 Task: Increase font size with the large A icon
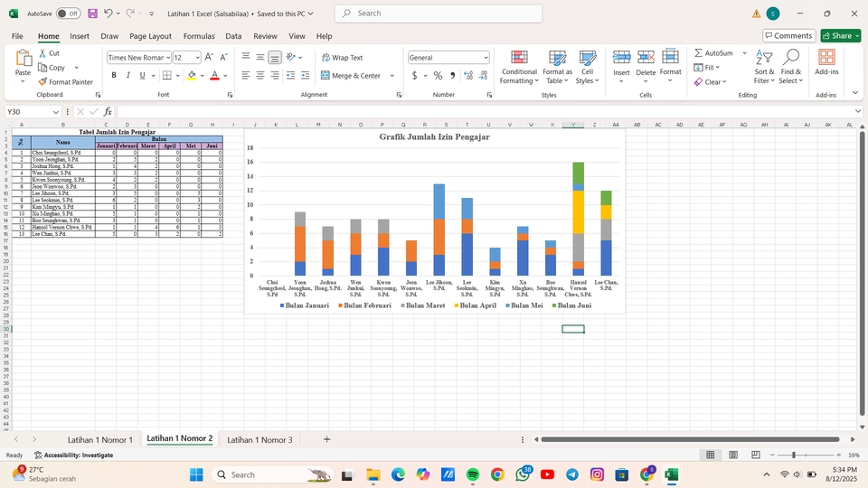click(x=209, y=57)
